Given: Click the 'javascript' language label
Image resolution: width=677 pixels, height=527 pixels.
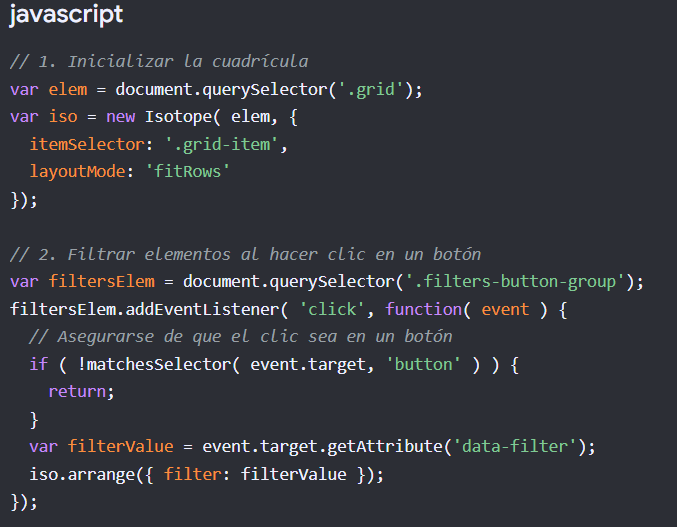Looking at the screenshot, I should coord(66,14).
